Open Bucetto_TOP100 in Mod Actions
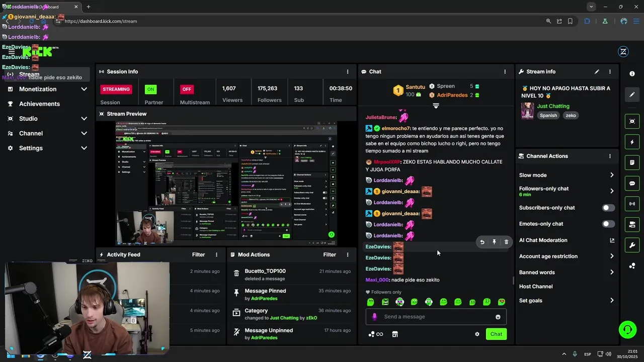This screenshot has width=644, height=362. click(265, 271)
